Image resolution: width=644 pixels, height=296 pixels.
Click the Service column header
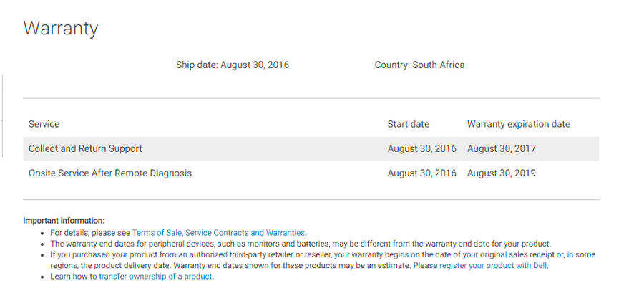coord(44,124)
